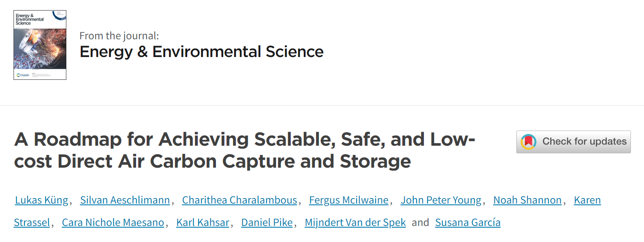Click author Cara Nichole Maesano
The height and width of the screenshot is (242, 644).
tap(113, 223)
